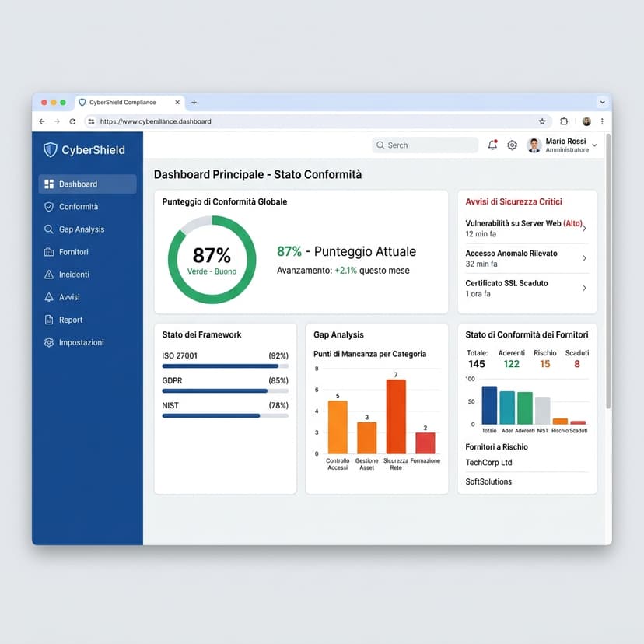The width and height of the screenshot is (644, 644).
Task: Open the browser extensions puzzle icon
Action: click(x=564, y=121)
